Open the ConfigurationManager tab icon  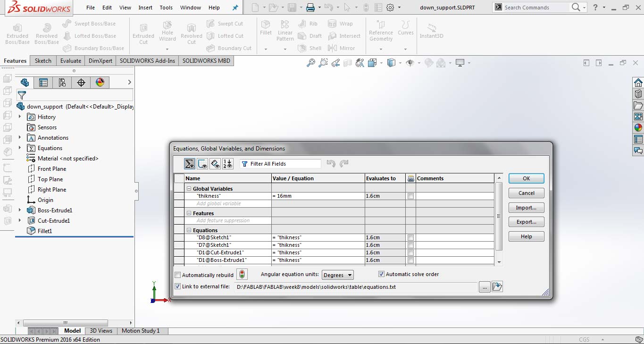pos(62,83)
